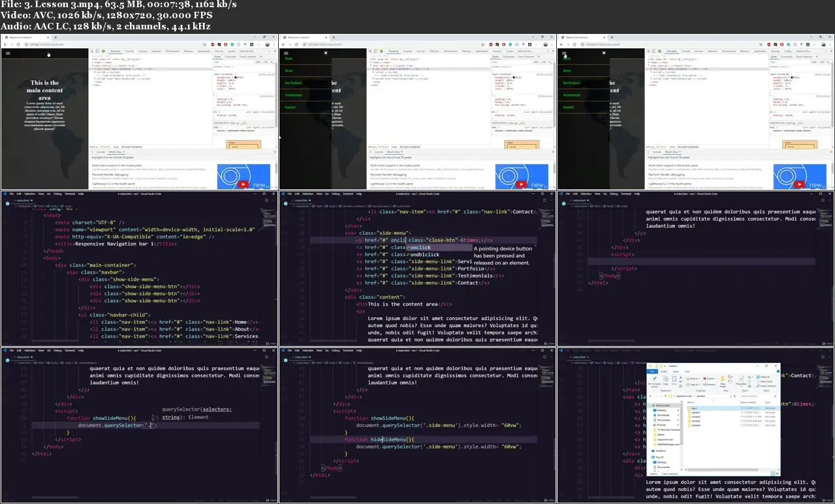835x504 pixels.
Task: Click Pin to Quick access in the File Explorer frame
Action: [654, 382]
